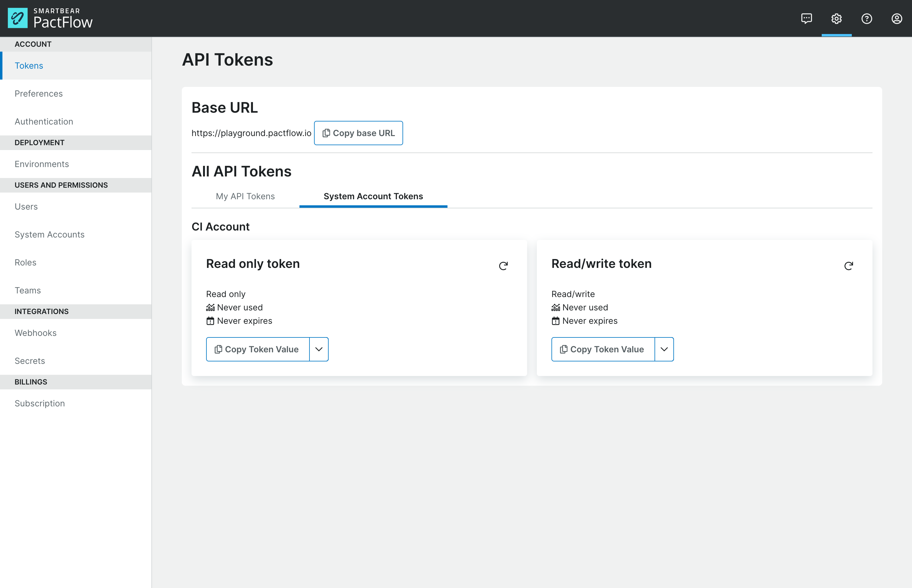The height and width of the screenshot is (588, 912).
Task: Go to the Subscription billing page
Action: 40,403
